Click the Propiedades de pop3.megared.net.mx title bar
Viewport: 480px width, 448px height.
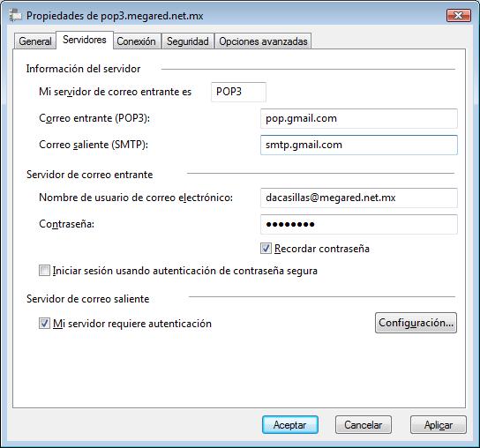pyautogui.click(x=233, y=15)
